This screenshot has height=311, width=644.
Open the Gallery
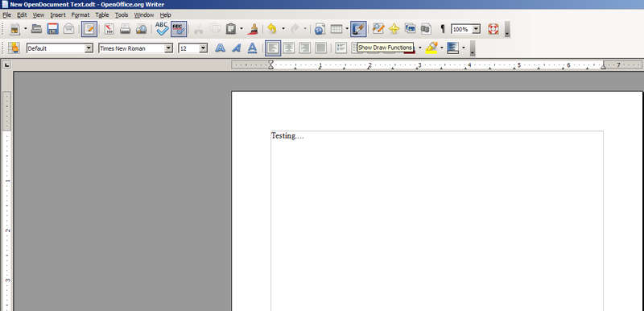[x=410, y=29]
